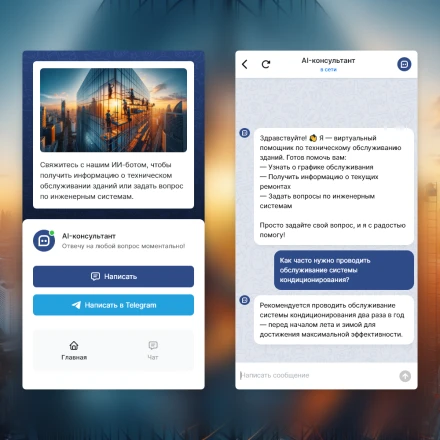Open the skyscraper workers image
Viewport: 440px width, 440px height.
coord(113,110)
